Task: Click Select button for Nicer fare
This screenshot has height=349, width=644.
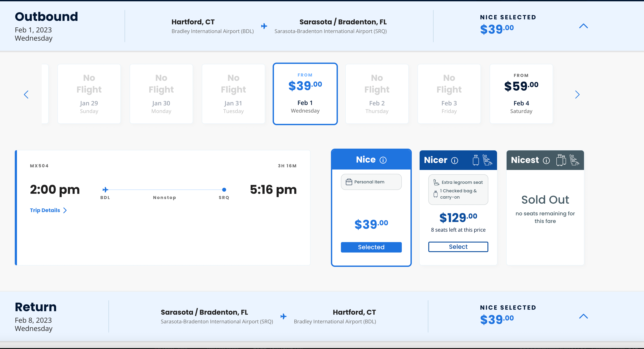Action: pos(458,247)
